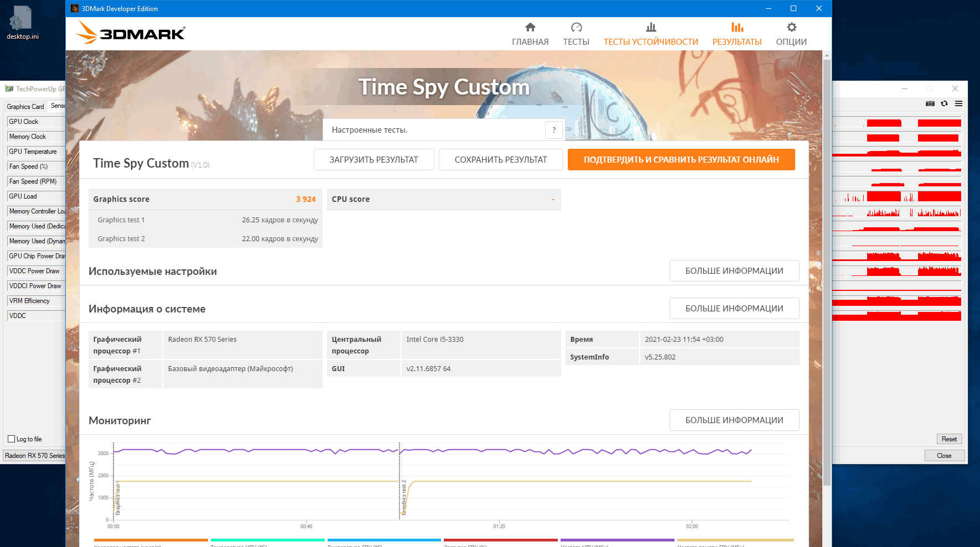
Task: Select VRM Efficiency sensor in GPU-Z
Action: tap(37, 301)
